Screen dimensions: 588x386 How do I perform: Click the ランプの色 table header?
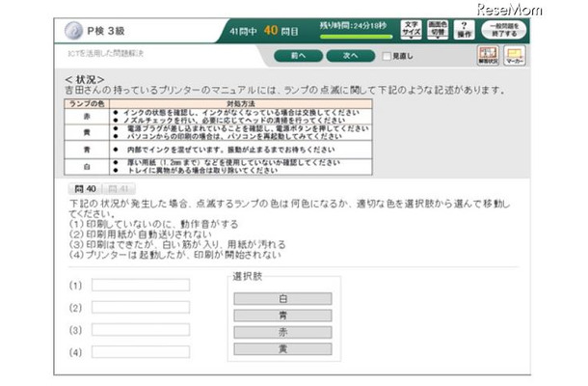click(x=87, y=103)
